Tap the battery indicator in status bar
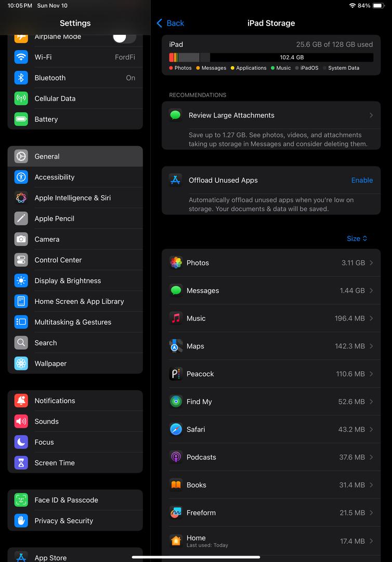The width and height of the screenshot is (392, 562). 378,6
